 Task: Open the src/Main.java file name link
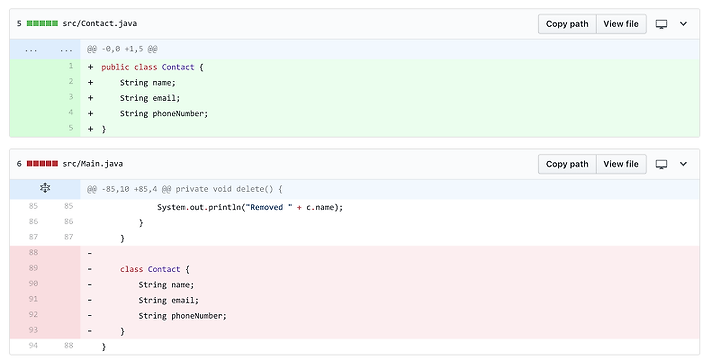coord(93,163)
